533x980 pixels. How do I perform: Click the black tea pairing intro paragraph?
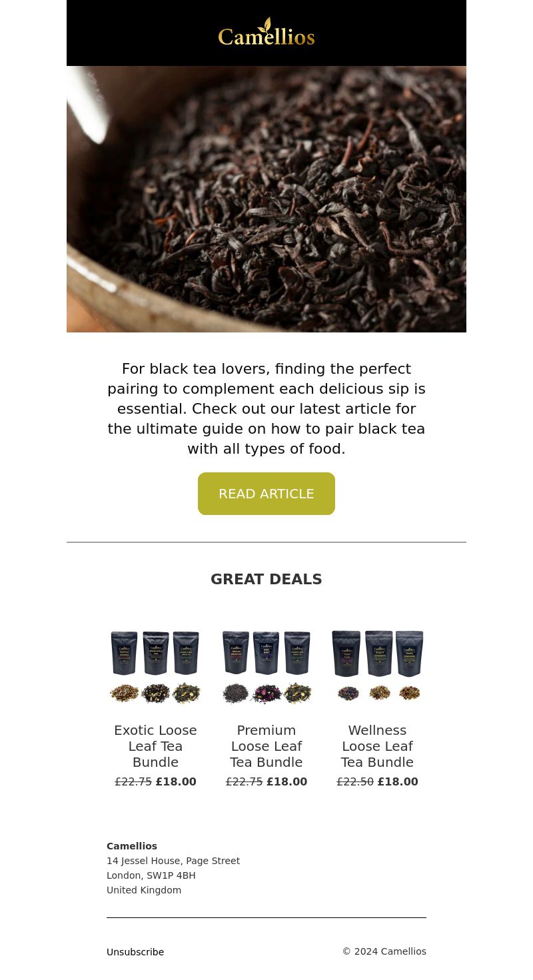point(266,409)
